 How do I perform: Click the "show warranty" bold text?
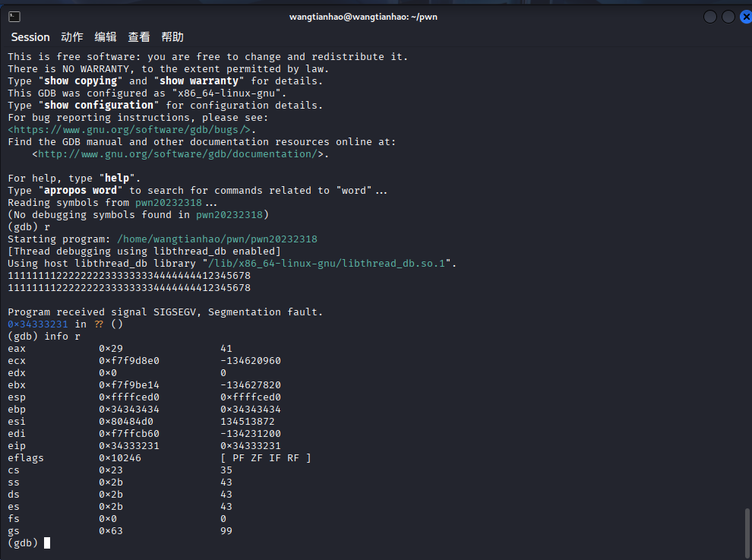199,81
